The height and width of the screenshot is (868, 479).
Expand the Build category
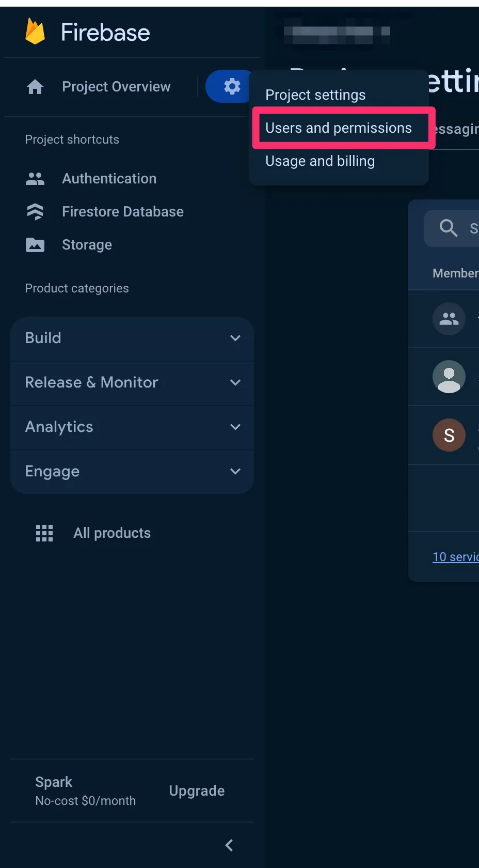point(132,338)
